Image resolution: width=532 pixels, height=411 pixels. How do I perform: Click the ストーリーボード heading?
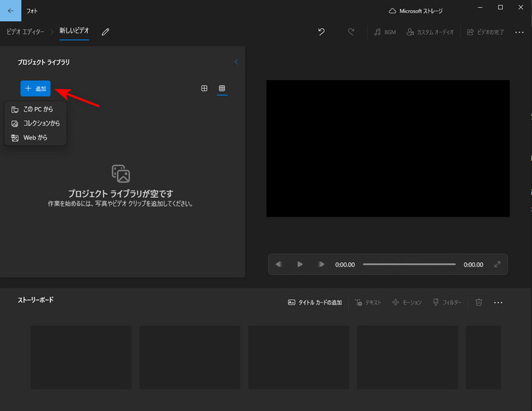35,300
